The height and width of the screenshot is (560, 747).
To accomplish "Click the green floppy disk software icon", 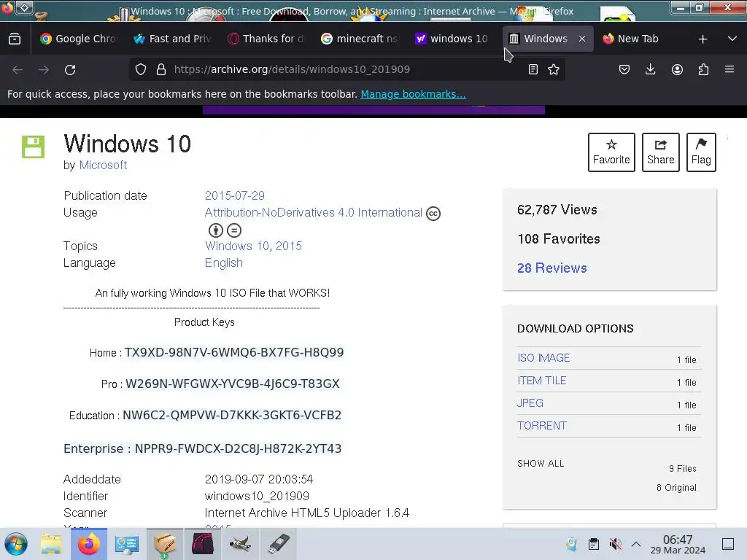I will pyautogui.click(x=33, y=147).
